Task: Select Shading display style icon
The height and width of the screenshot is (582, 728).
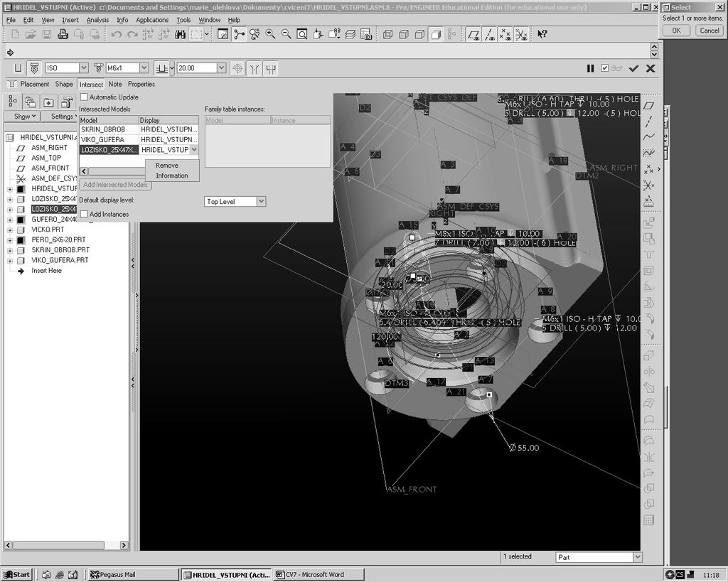Action: click(436, 34)
